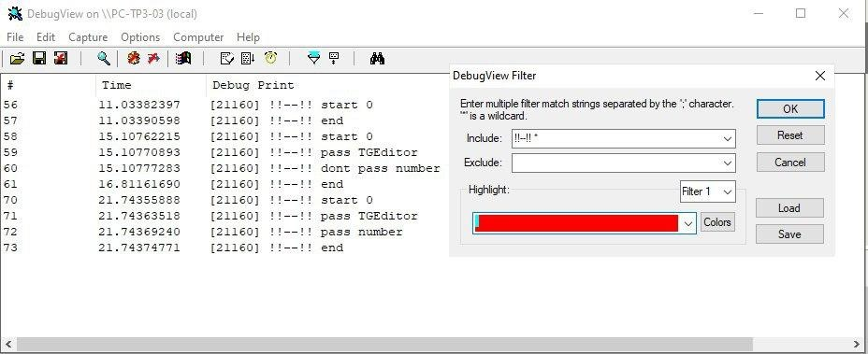
Task: Click the History Depth toolbar icon
Action: click(x=334, y=58)
